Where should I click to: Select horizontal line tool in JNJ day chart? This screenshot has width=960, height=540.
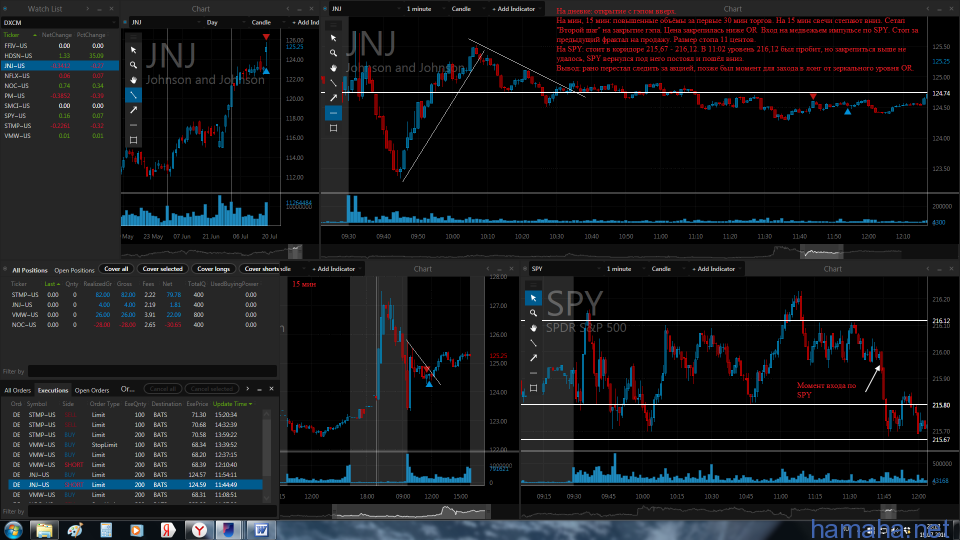coord(133,125)
